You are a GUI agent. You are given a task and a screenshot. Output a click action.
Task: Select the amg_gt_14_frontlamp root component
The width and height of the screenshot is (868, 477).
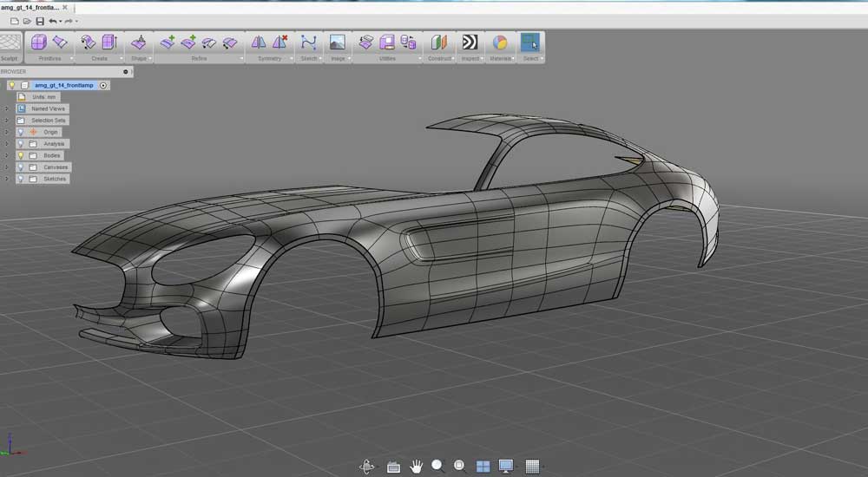point(64,85)
